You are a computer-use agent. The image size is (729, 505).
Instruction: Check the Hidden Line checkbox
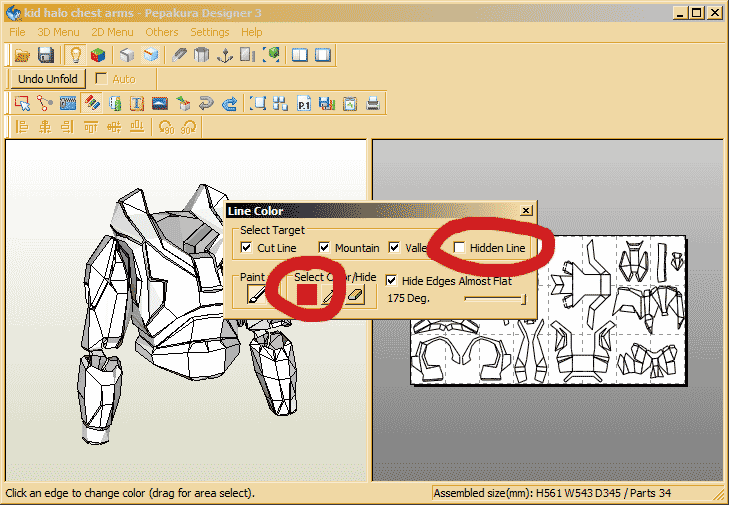[x=459, y=247]
